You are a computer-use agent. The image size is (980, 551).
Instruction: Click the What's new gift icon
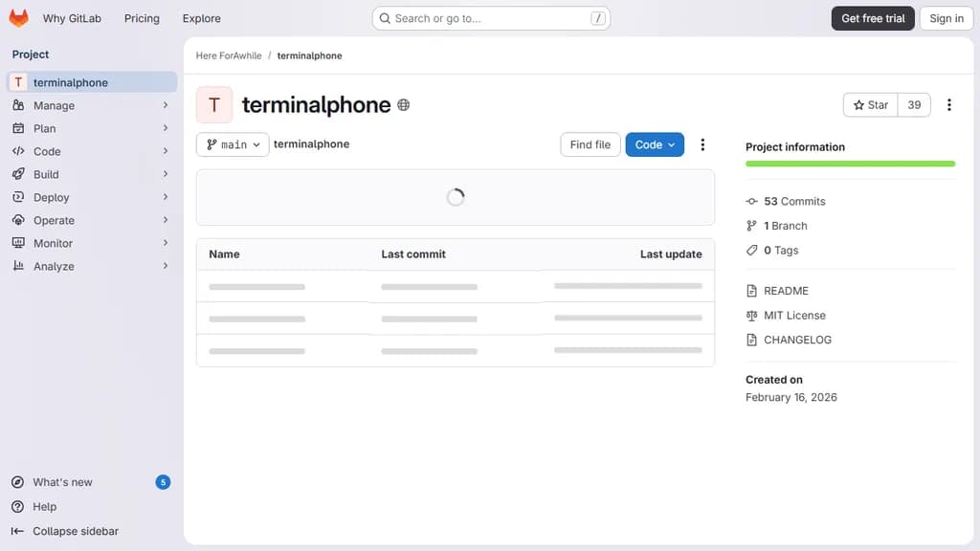(x=19, y=482)
